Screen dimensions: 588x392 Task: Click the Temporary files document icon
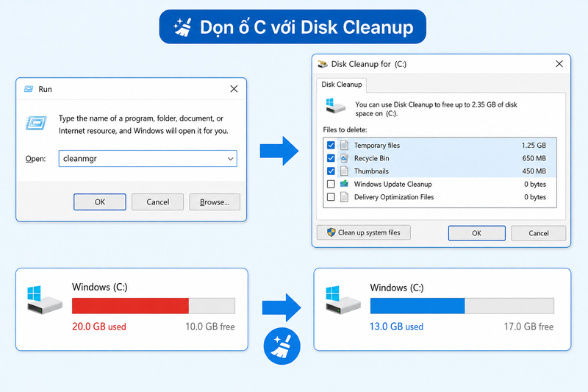[344, 145]
